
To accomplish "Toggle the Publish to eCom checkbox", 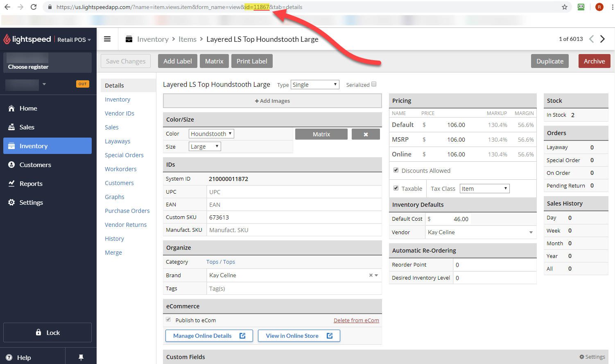I will 168,320.
